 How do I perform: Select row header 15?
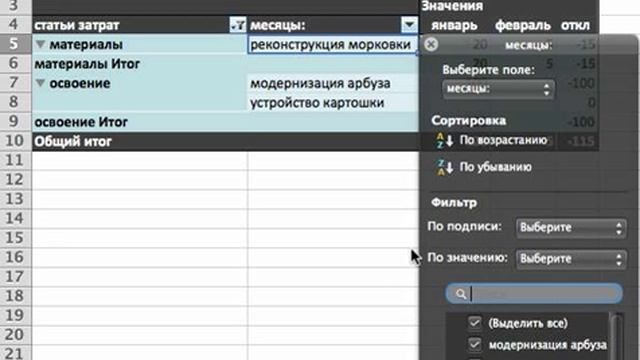(15, 238)
